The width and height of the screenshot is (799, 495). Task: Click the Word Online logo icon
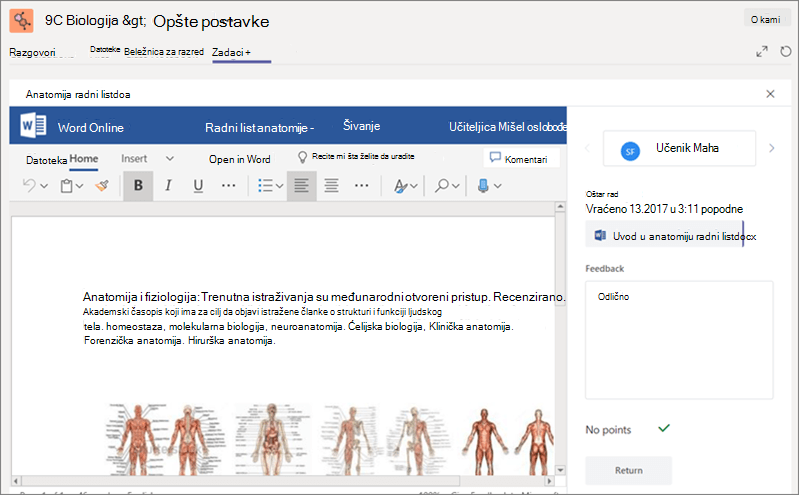34,125
